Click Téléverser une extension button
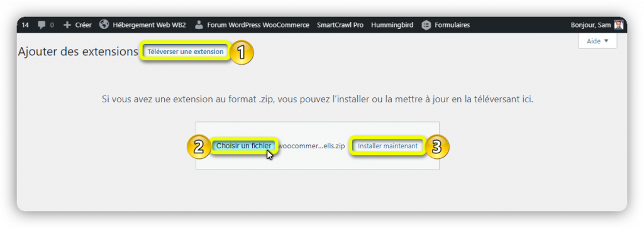This screenshot has width=644, height=228. pos(186,52)
